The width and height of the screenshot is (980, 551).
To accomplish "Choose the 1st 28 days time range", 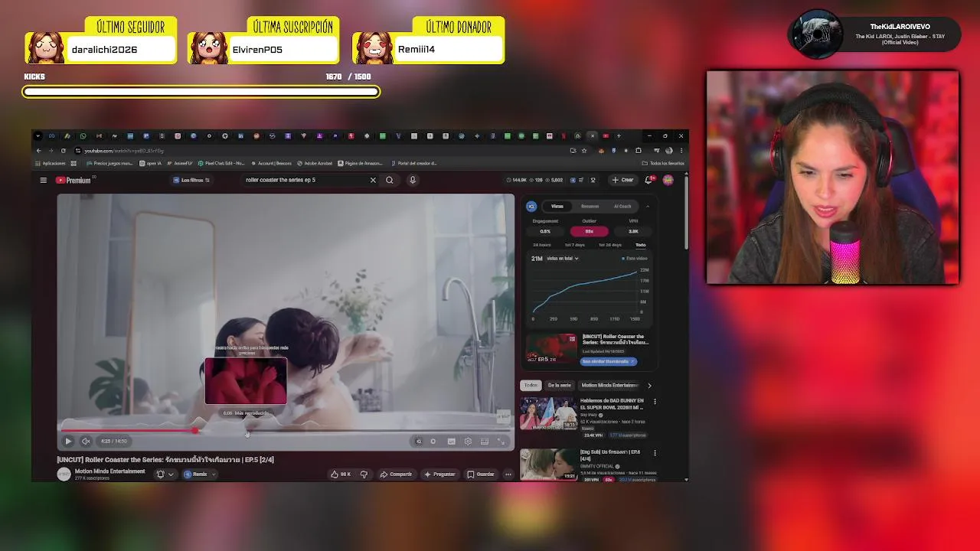I will [610, 245].
